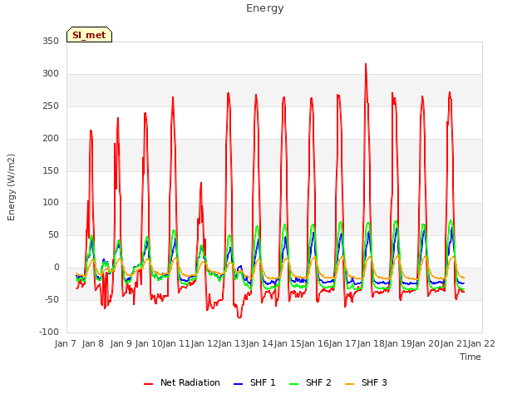Toggle the Net Radiation legend entry
Viewport: 532px width, 399px height.
[182, 382]
